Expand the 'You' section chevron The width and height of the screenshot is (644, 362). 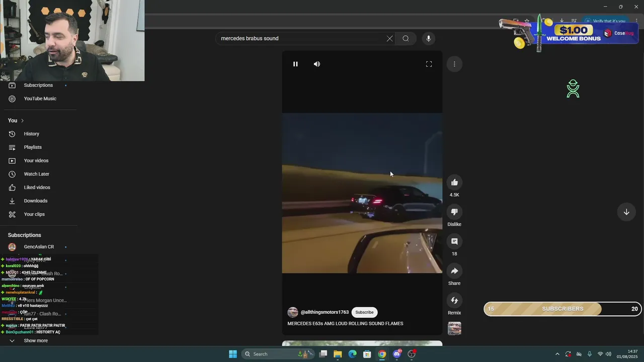point(22,121)
